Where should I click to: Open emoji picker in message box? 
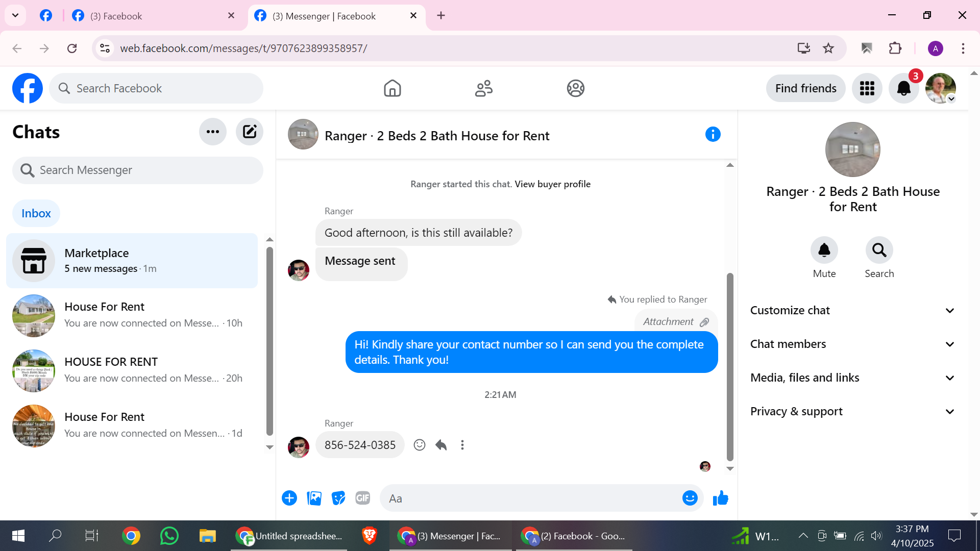[690, 498]
